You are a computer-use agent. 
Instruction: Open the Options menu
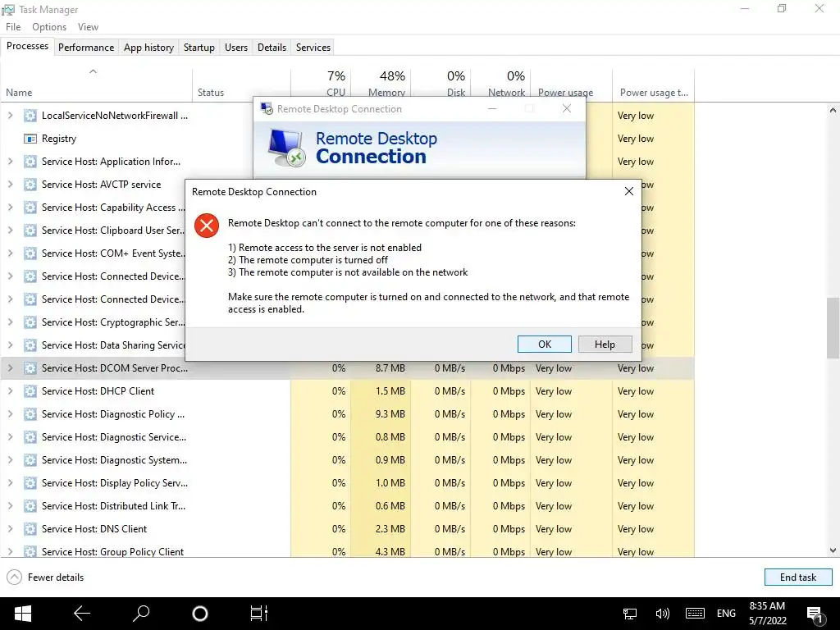point(49,27)
